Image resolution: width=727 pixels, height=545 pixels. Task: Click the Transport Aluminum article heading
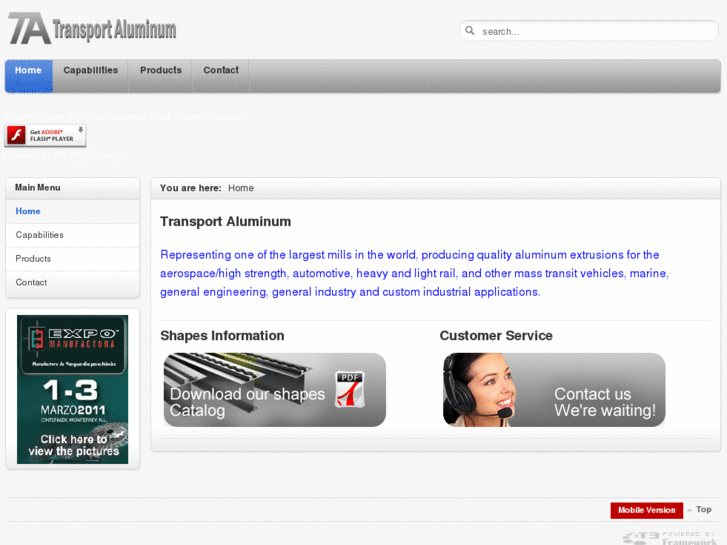(225, 222)
